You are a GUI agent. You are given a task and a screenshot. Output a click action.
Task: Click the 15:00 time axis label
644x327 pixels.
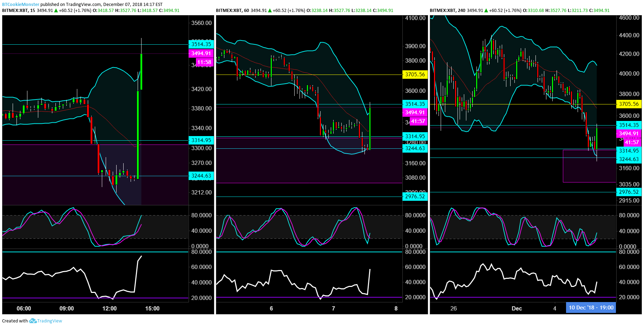[x=152, y=308]
